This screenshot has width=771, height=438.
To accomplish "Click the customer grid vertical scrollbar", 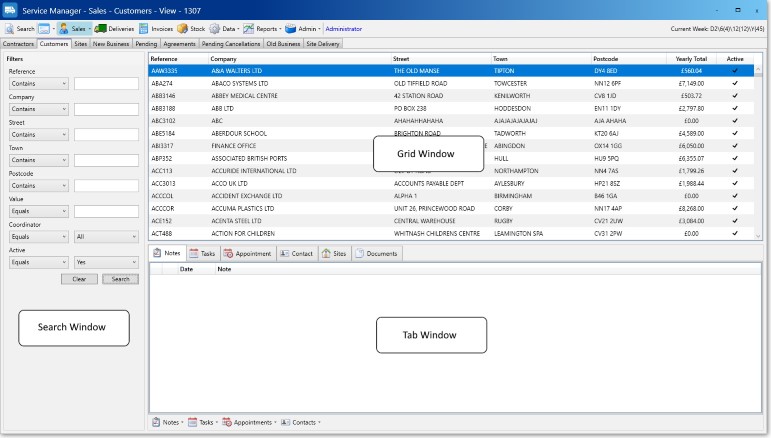I will coord(758,152).
